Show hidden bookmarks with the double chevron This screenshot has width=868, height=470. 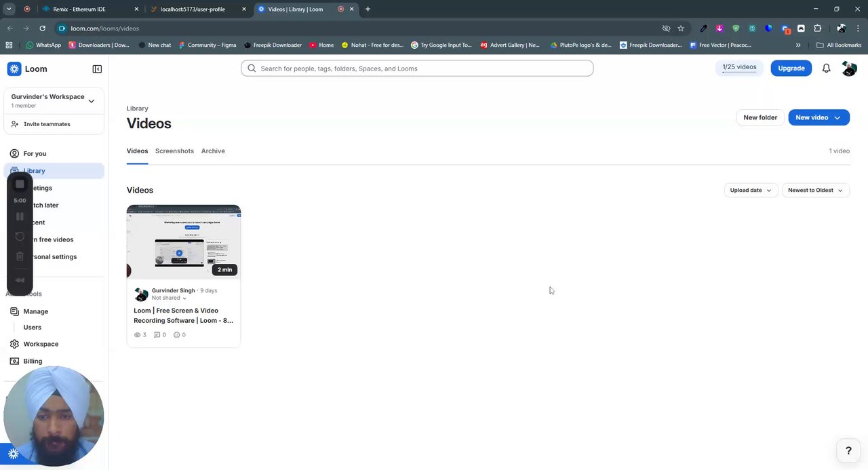[798, 45]
